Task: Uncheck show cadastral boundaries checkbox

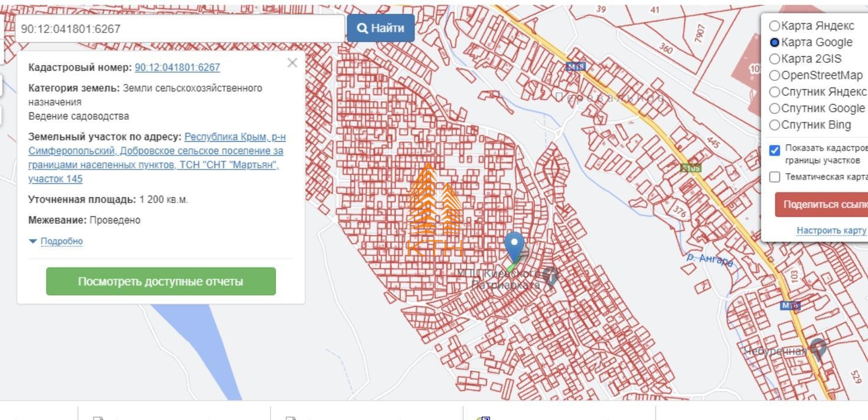Action: (x=775, y=151)
